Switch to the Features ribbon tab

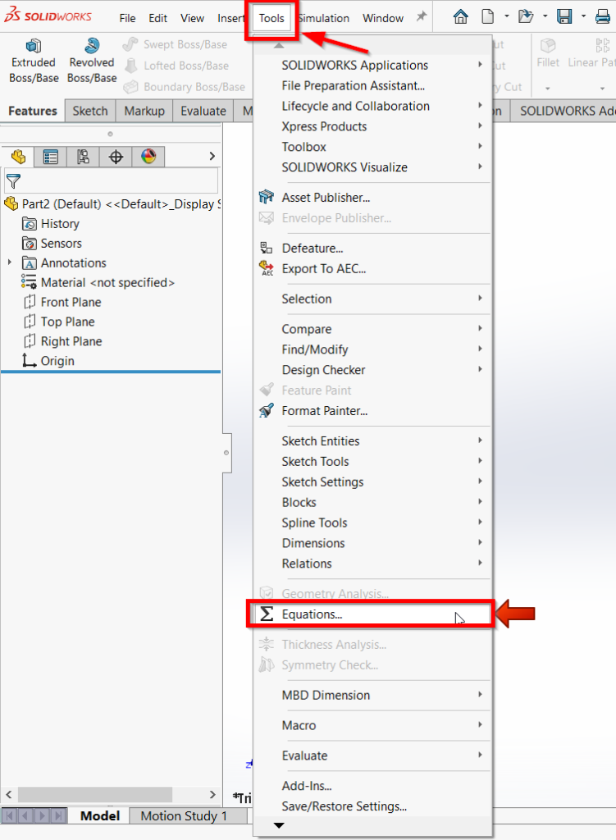click(33, 111)
